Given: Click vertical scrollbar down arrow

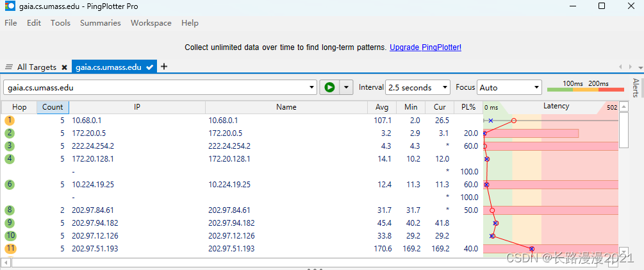Looking at the screenshot, I should tap(624, 251).
